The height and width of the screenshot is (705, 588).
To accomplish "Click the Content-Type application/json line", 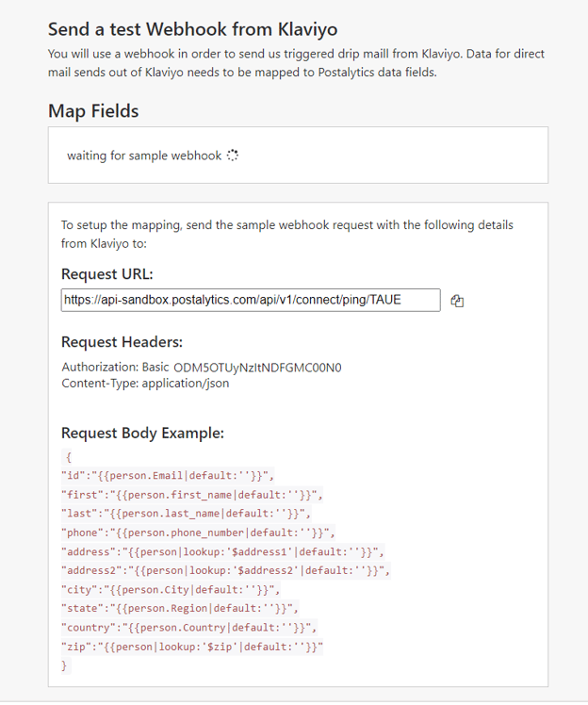I will [145, 383].
